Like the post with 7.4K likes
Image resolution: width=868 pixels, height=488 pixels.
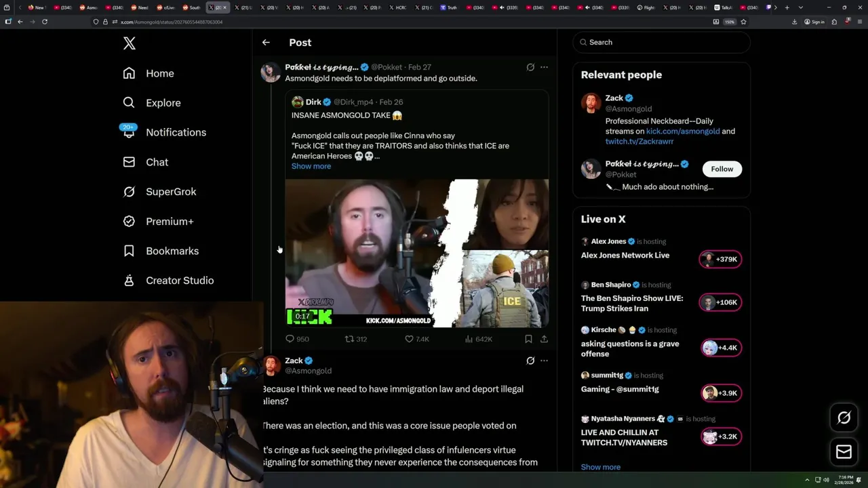pyautogui.click(x=416, y=339)
